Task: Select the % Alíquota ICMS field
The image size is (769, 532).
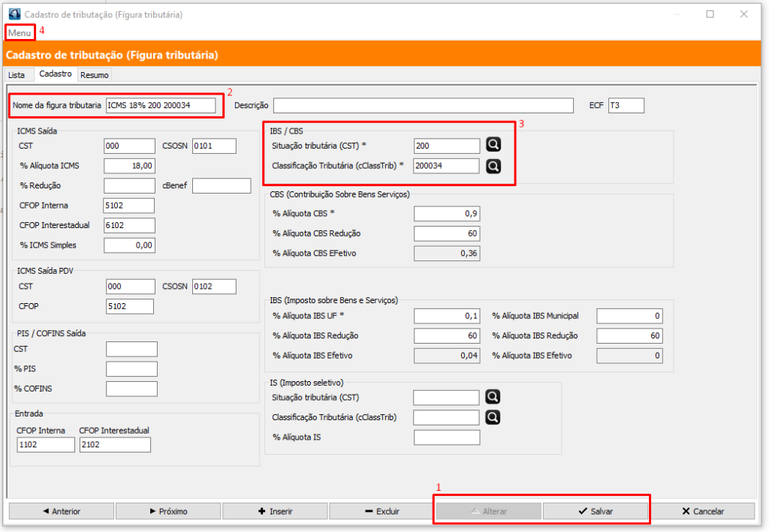Action: 129,166
